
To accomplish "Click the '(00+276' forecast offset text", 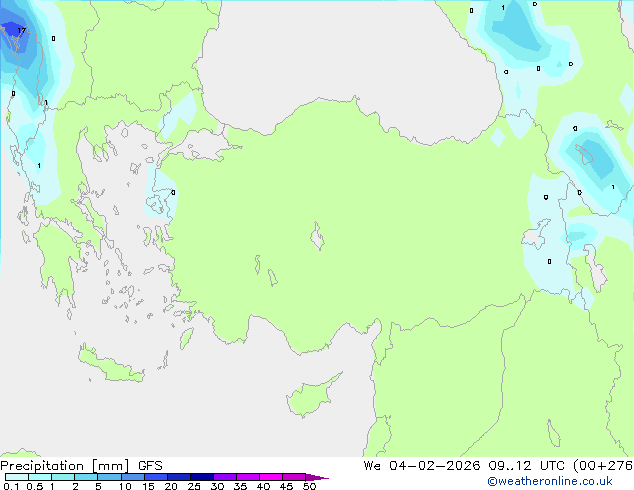I will point(603,465).
